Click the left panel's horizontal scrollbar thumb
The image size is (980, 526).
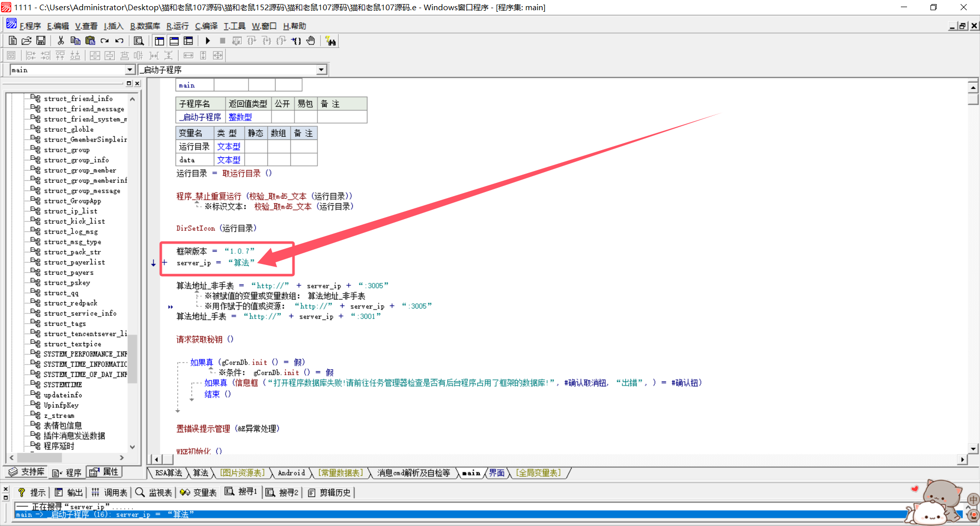(x=46, y=458)
